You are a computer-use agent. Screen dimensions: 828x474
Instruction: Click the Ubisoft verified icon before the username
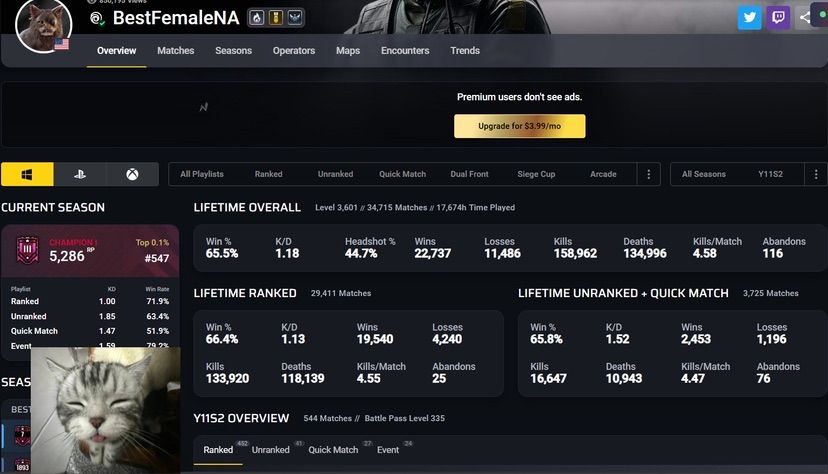click(x=97, y=18)
